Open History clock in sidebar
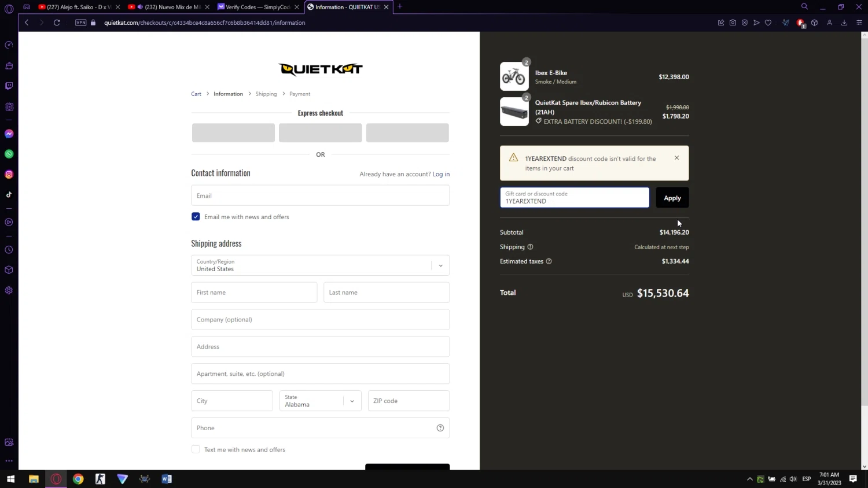 [9, 250]
